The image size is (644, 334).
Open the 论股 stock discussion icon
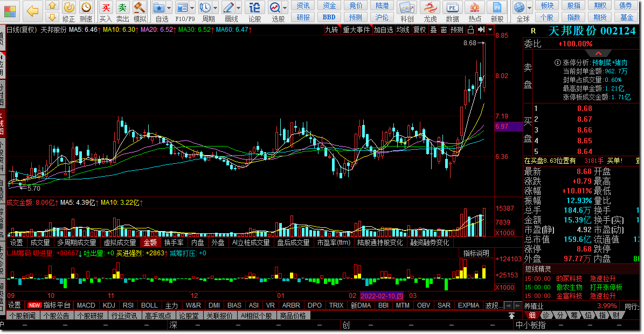[x=255, y=11]
